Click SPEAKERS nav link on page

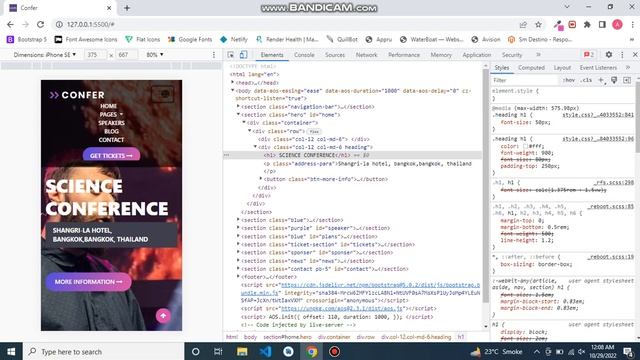pos(111,123)
